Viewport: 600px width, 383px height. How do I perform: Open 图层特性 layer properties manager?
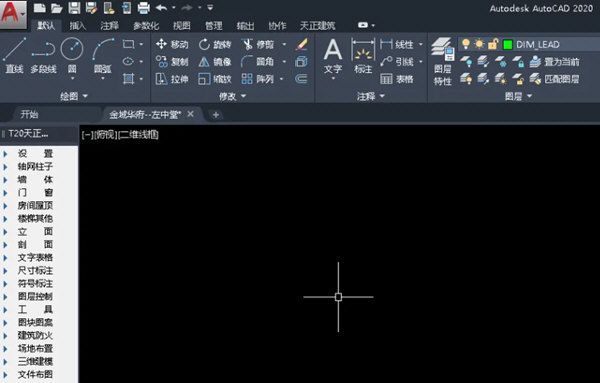coord(443,61)
